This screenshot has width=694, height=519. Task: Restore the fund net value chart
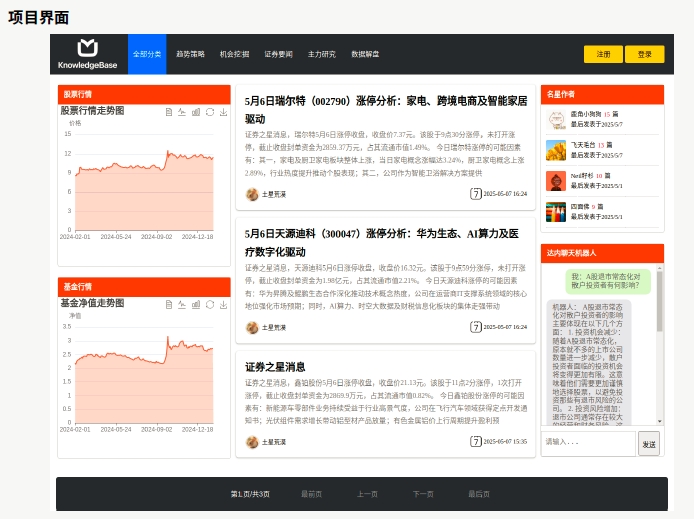(x=210, y=303)
